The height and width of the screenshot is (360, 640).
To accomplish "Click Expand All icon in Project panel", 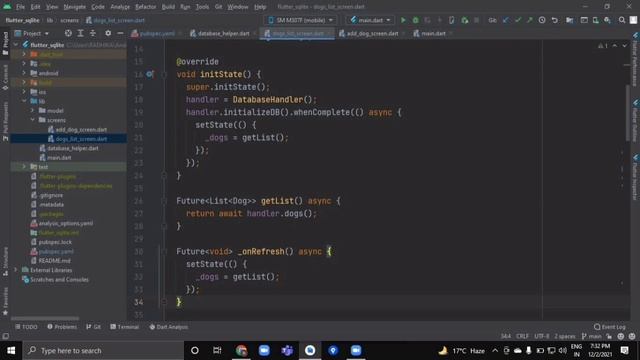I will click(80, 33).
